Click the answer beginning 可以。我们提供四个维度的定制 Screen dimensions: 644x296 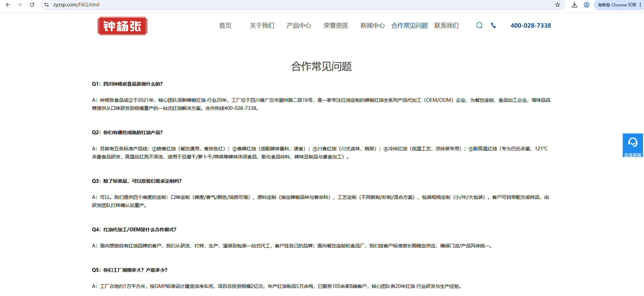pyautogui.click(x=321, y=201)
